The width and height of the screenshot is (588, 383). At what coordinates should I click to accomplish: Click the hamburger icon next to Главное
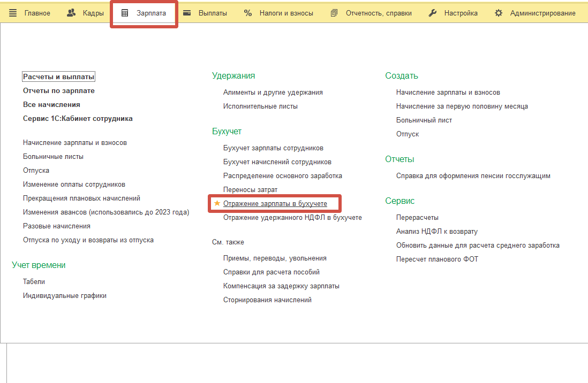pyautogui.click(x=13, y=13)
